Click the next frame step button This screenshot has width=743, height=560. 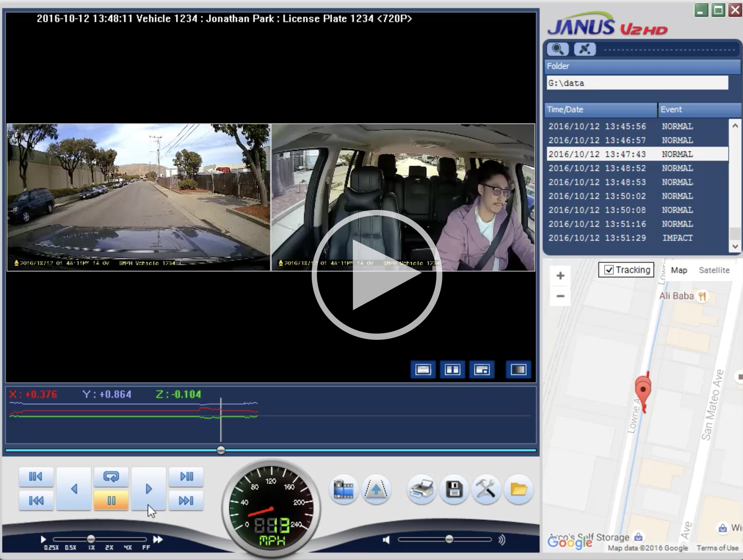pos(186,476)
